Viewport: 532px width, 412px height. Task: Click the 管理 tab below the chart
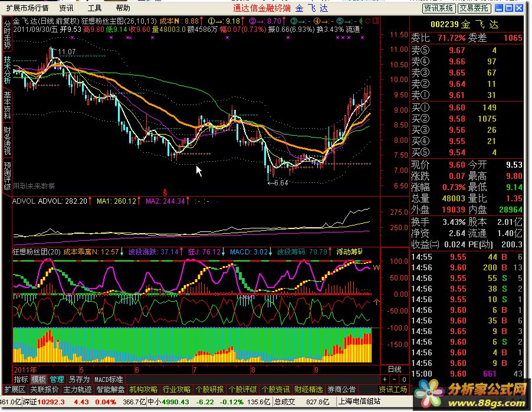57,380
